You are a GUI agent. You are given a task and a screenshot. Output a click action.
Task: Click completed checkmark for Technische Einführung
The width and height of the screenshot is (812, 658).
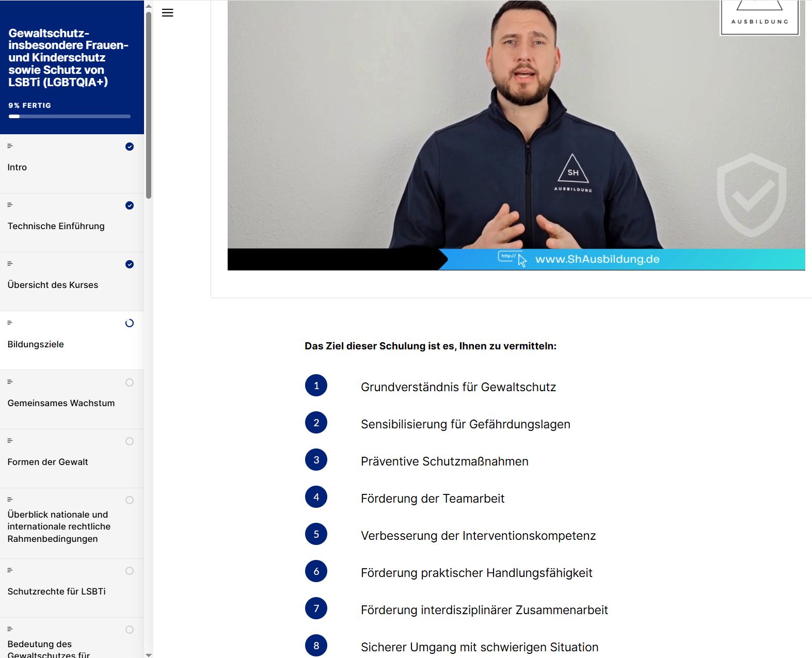130,205
